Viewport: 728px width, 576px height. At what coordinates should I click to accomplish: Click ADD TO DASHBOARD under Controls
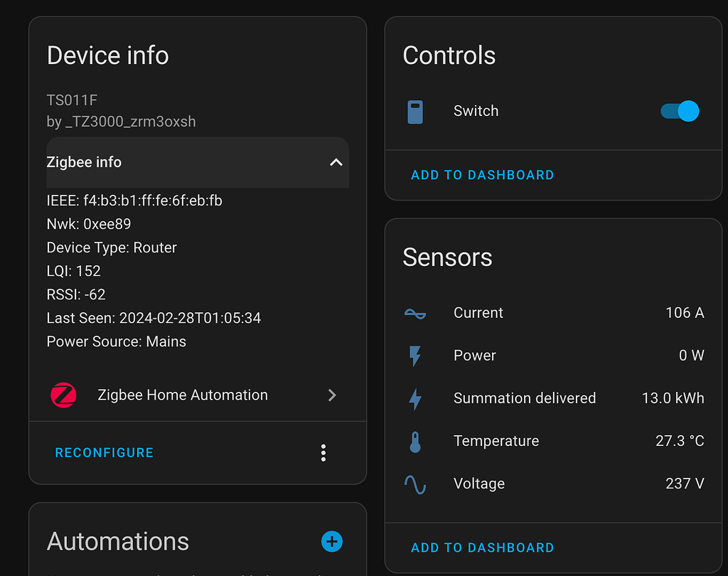click(482, 174)
